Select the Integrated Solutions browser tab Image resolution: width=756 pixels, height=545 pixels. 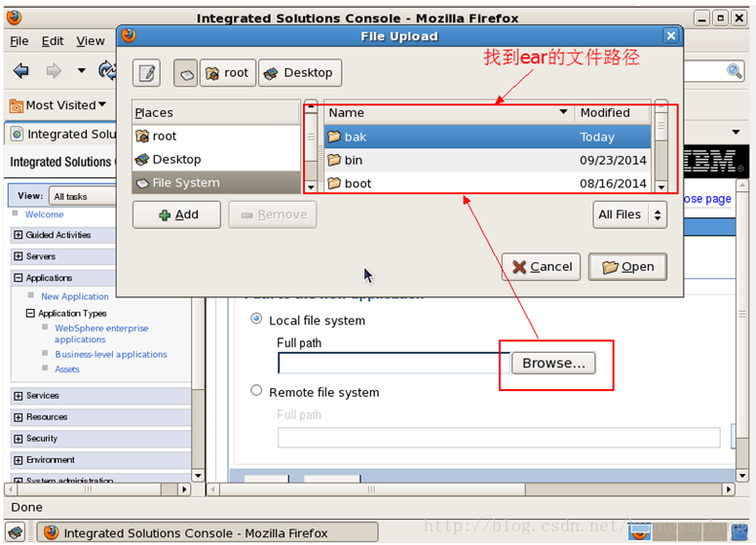point(62,135)
